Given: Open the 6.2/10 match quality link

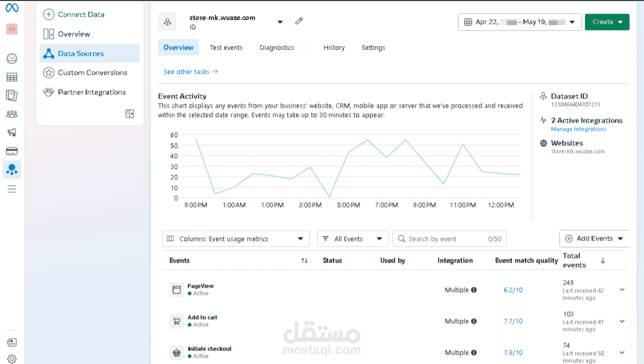Looking at the screenshot, I should point(513,290).
